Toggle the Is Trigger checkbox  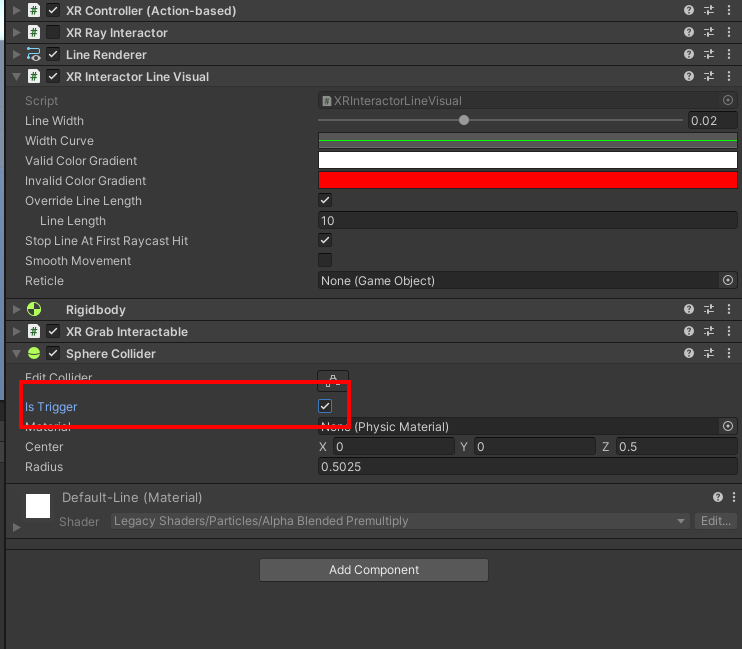tap(325, 407)
